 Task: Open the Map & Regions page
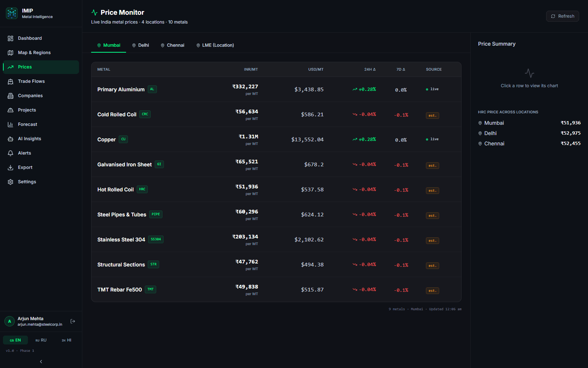pos(41,53)
